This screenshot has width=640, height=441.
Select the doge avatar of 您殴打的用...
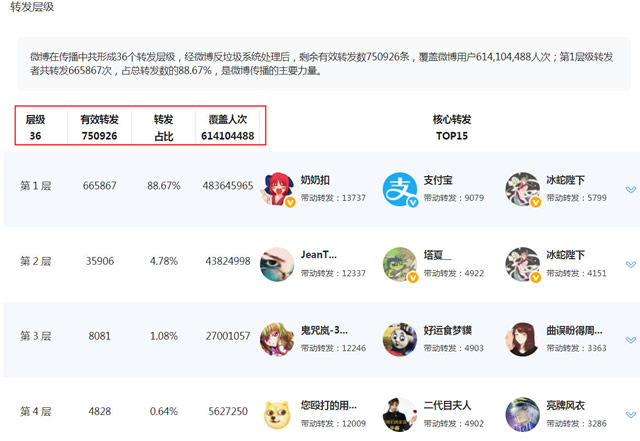tap(277, 414)
